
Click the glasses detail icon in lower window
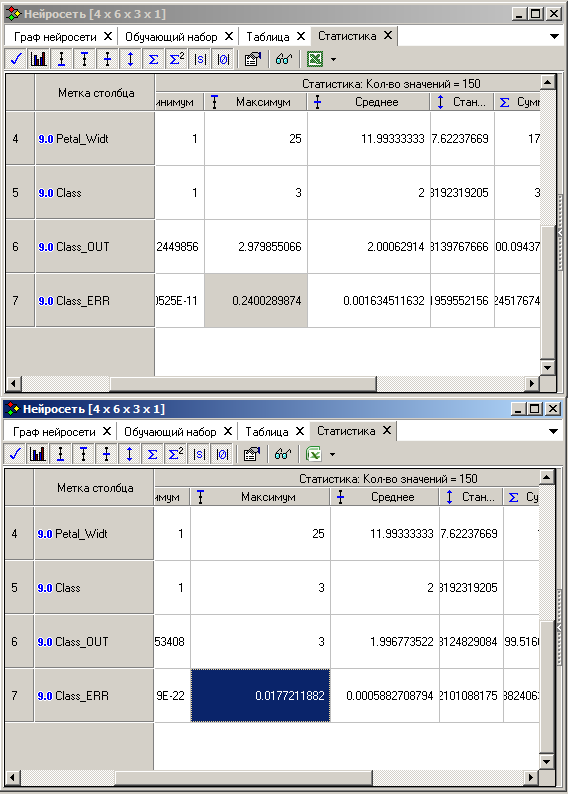[282, 454]
